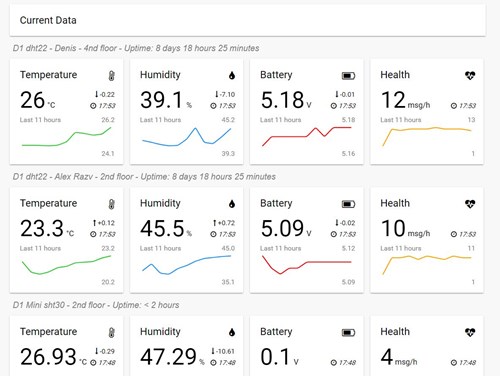Tap the heart icon in the D1 Mini sht30 Health card
The height and width of the screenshot is (376, 500).
tap(470, 332)
